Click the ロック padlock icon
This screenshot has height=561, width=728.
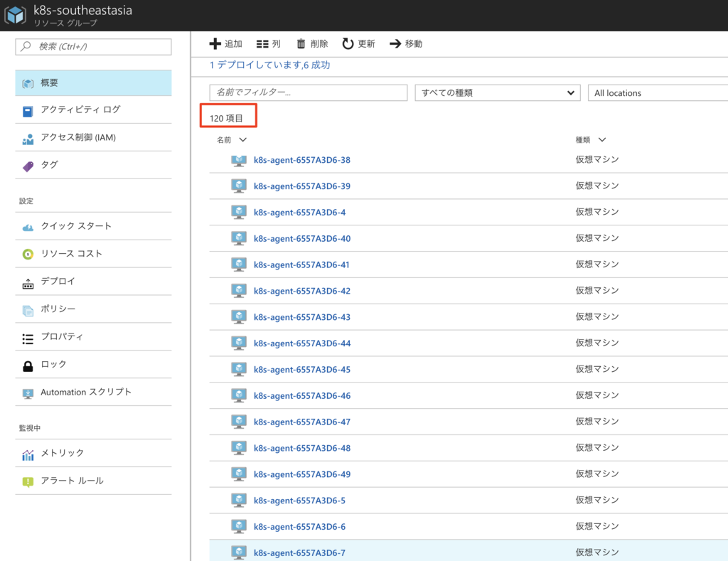point(28,366)
